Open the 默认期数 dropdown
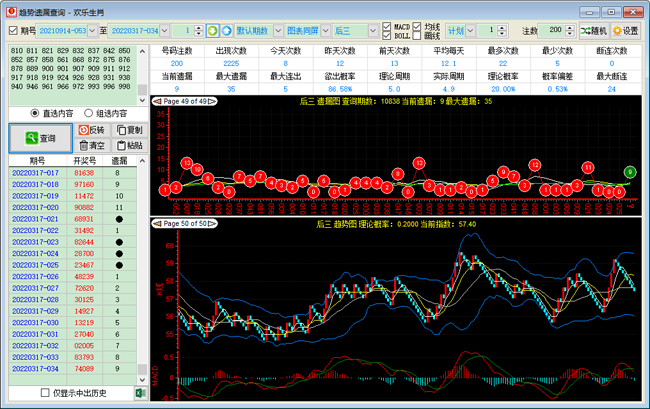 [278, 31]
